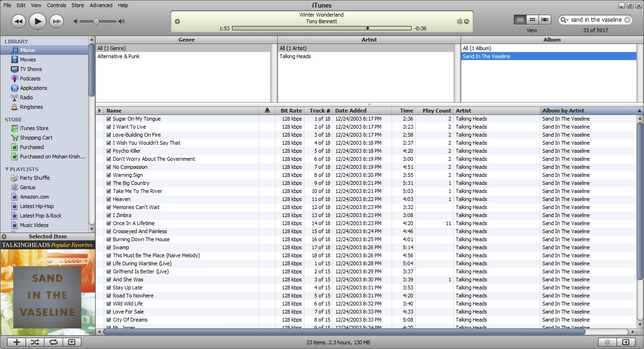Open the File menu
This screenshot has height=349, width=644.
click(x=7, y=5)
